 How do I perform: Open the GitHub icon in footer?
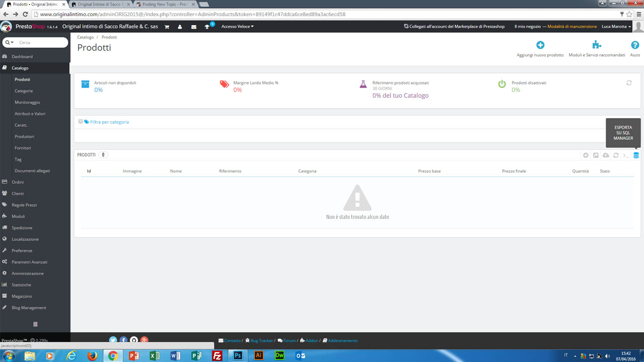[x=134, y=340]
